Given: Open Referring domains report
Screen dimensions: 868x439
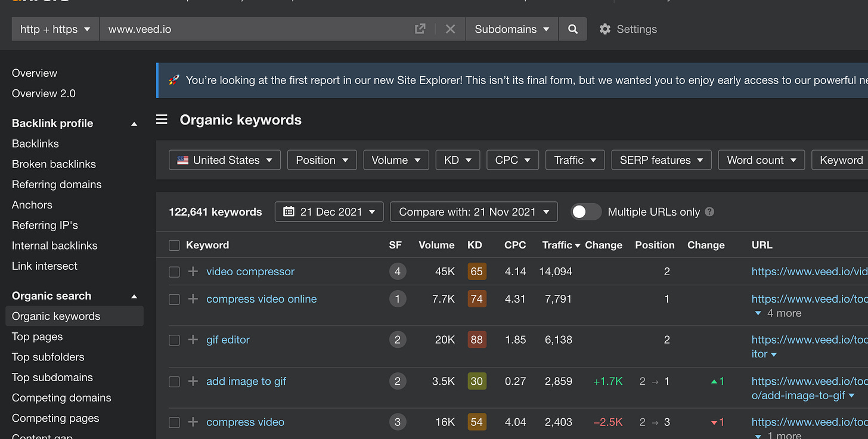Looking at the screenshot, I should 57,185.
